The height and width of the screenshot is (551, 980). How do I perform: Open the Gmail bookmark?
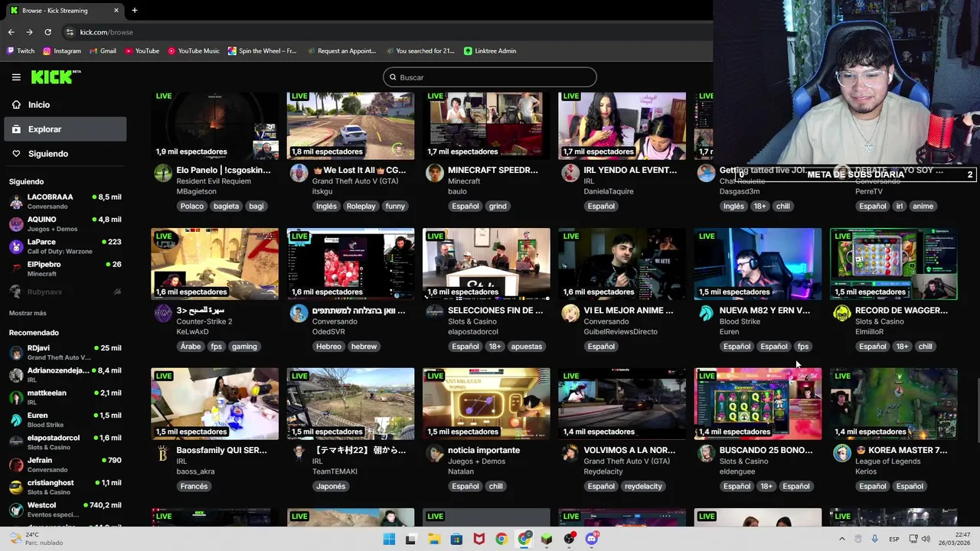tap(103, 51)
